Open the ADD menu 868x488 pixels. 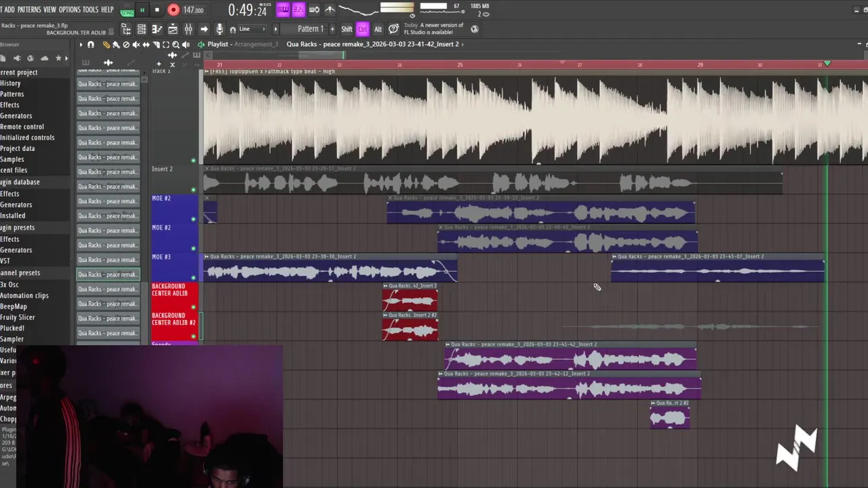pyautogui.click(x=9, y=9)
